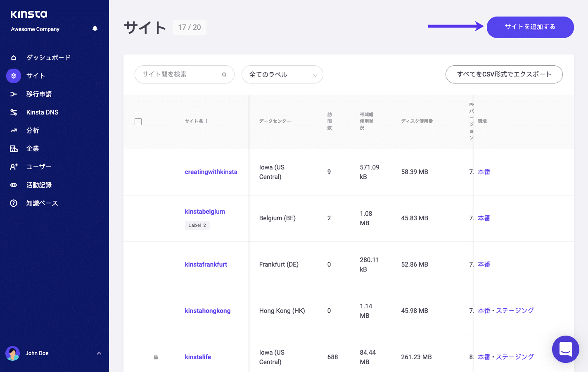
Task: Click the activity log eye icon
Action: (x=14, y=185)
